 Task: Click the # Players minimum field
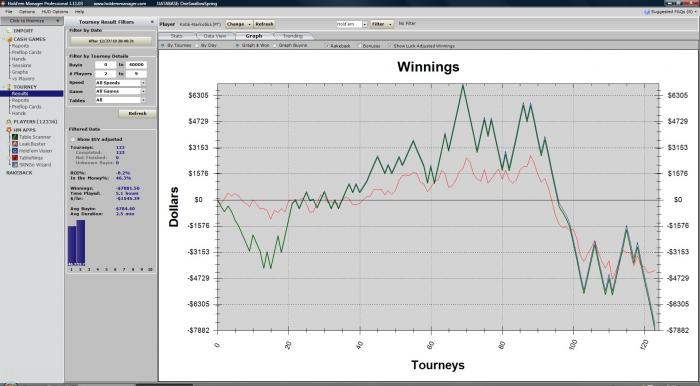(105, 74)
